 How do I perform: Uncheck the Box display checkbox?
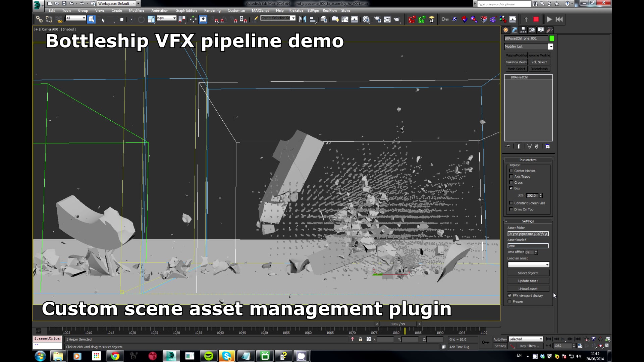tap(511, 188)
